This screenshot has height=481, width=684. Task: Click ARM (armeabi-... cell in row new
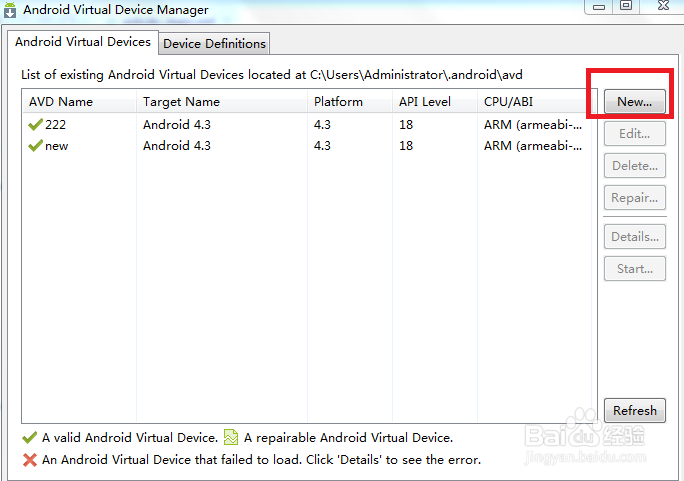(x=533, y=146)
